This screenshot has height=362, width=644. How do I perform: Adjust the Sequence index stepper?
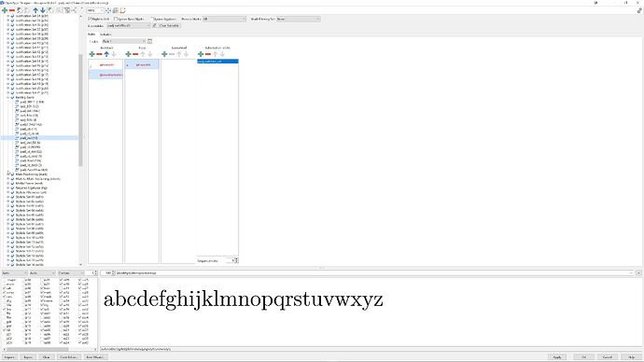click(x=236, y=260)
